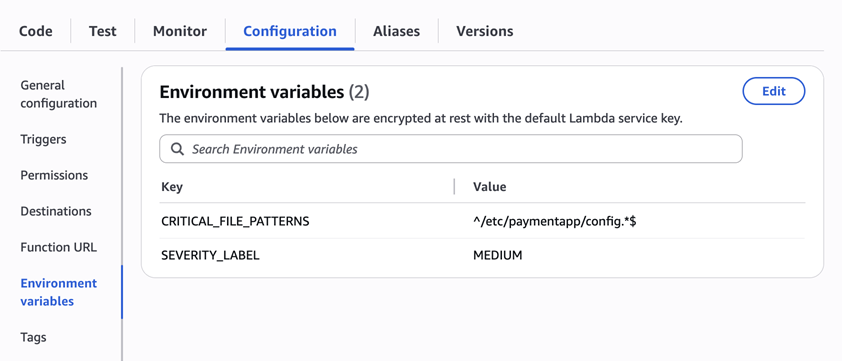This screenshot has height=361, width=842.
Task: Click the Key column header
Action: pyautogui.click(x=172, y=187)
